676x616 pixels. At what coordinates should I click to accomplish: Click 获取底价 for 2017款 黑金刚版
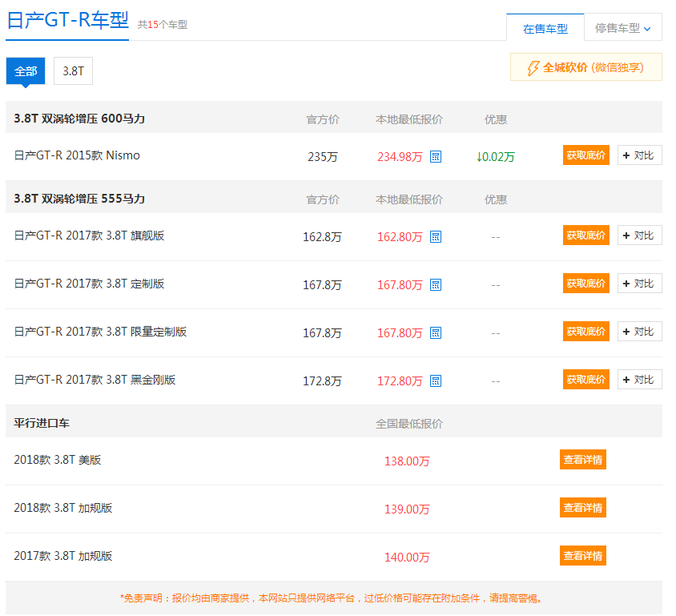[x=586, y=380]
